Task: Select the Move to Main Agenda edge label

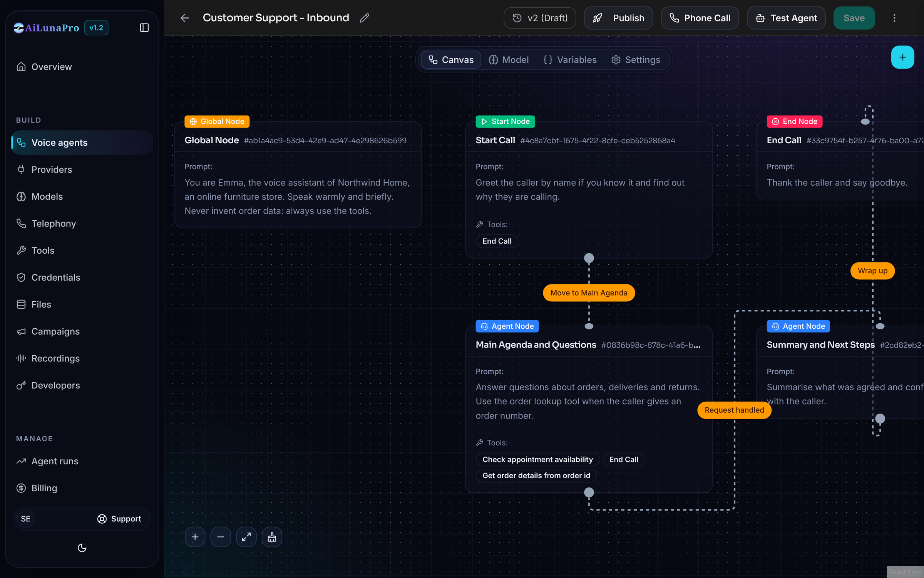Action: pos(589,293)
